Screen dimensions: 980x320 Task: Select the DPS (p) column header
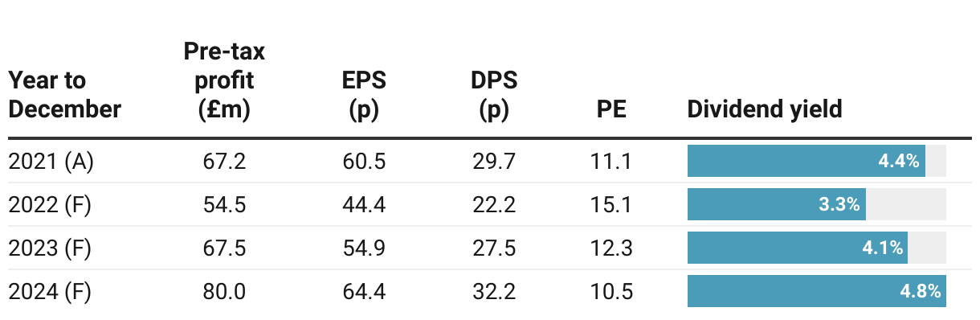click(x=494, y=95)
